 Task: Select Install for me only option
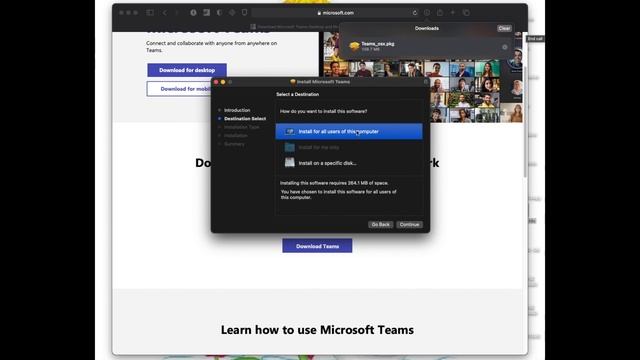(x=349, y=147)
